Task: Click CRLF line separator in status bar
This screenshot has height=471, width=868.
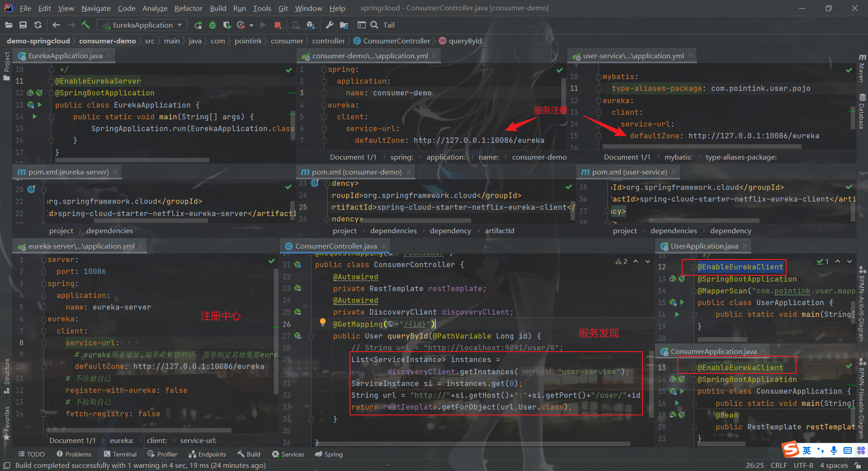Action: (x=778, y=465)
